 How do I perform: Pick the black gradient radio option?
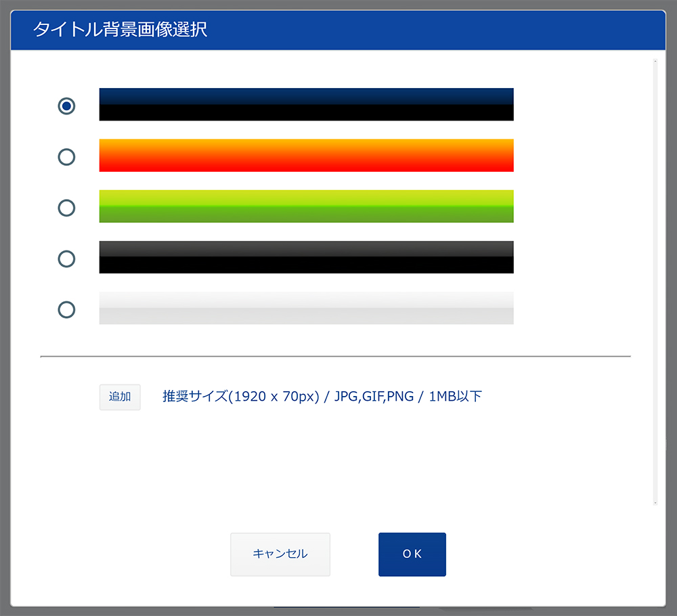(x=66, y=259)
